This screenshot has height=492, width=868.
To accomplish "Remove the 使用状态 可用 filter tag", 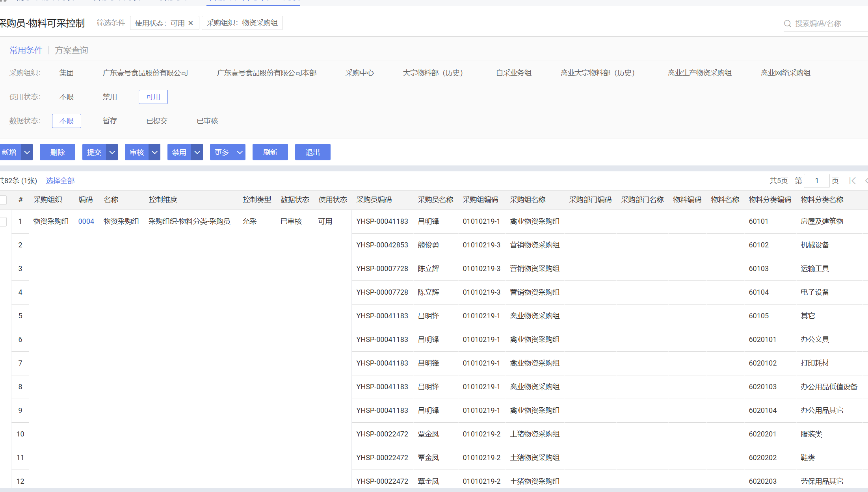I will (x=191, y=23).
